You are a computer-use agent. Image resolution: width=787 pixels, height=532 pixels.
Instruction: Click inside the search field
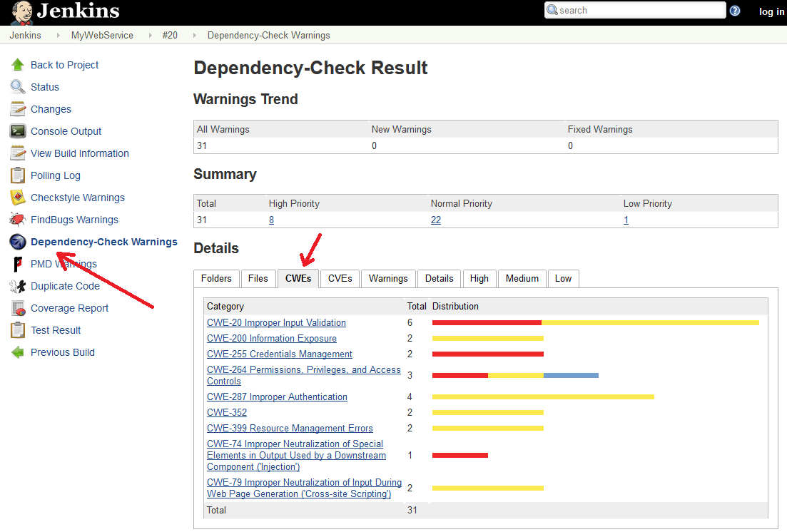tap(635, 10)
